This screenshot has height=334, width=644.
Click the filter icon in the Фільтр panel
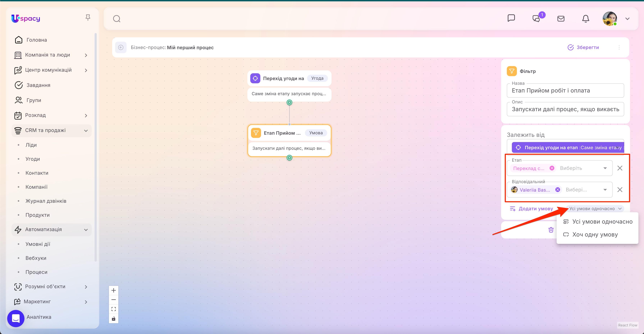[x=512, y=71]
